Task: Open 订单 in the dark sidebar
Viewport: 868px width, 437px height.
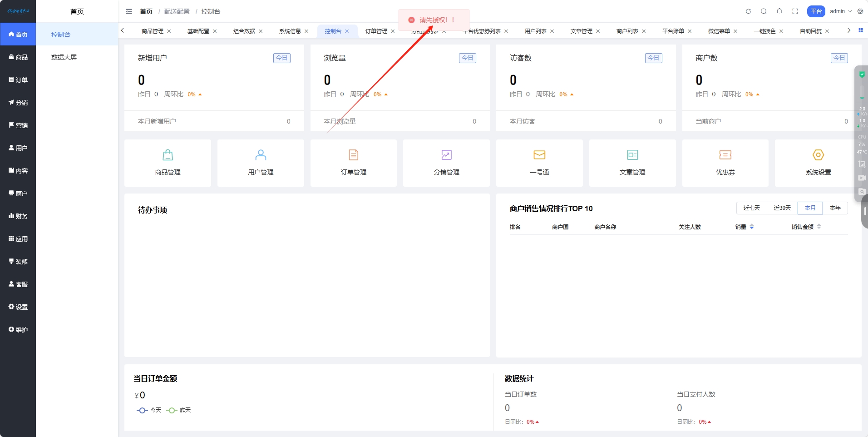Action: (x=18, y=80)
